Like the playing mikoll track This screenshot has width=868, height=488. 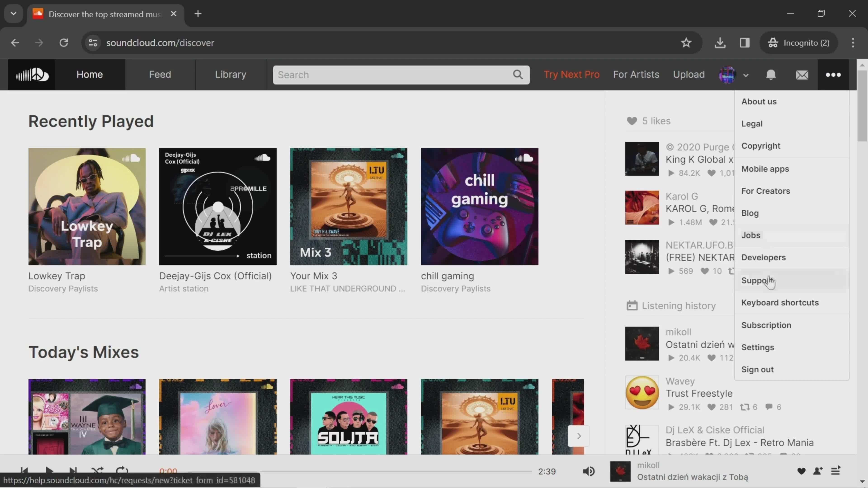click(x=801, y=471)
